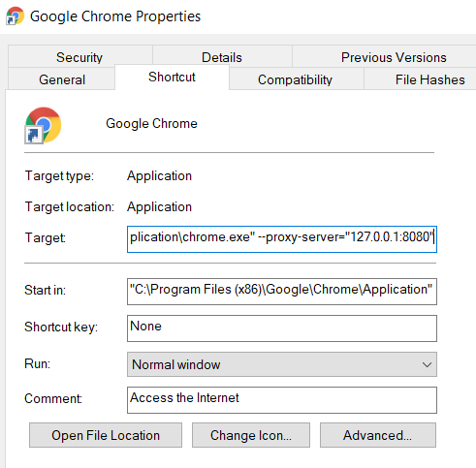Open the Change Icon dialog
476x468 pixels.
pos(251,435)
